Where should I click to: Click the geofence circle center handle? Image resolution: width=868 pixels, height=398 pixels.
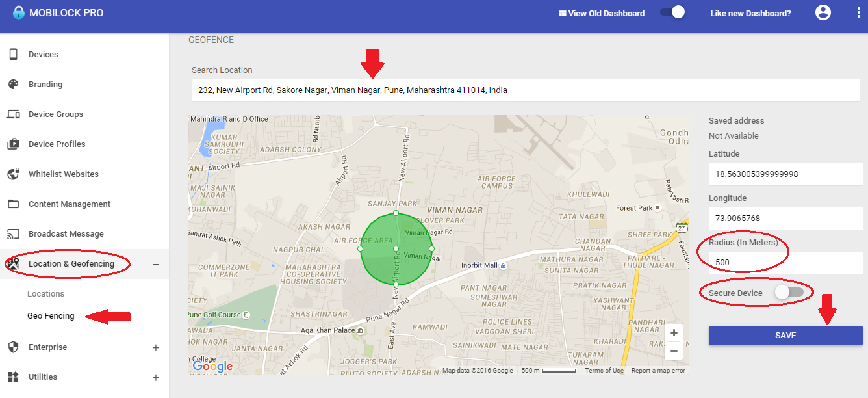[396, 248]
